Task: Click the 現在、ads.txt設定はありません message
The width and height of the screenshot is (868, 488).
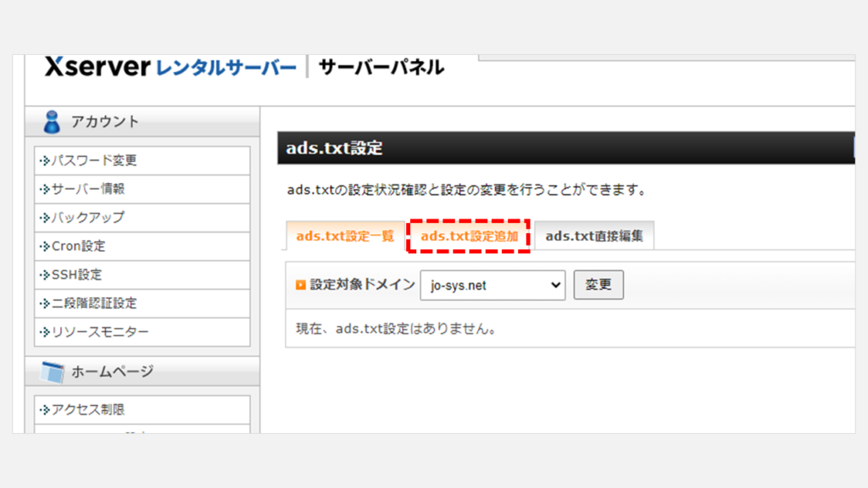Action: pos(397,330)
